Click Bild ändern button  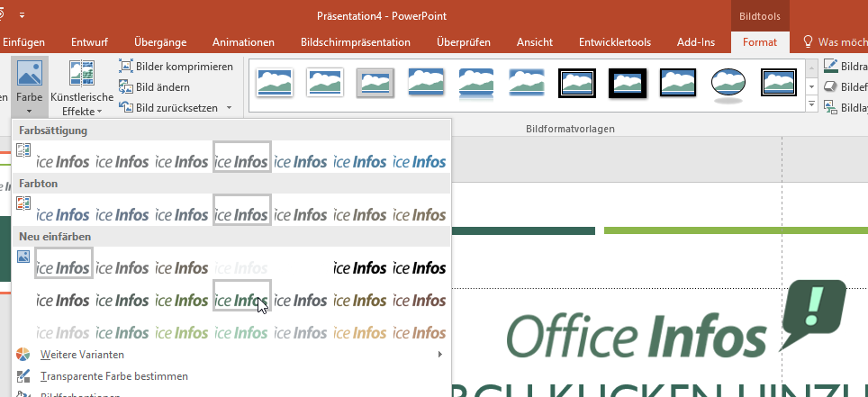tap(155, 87)
